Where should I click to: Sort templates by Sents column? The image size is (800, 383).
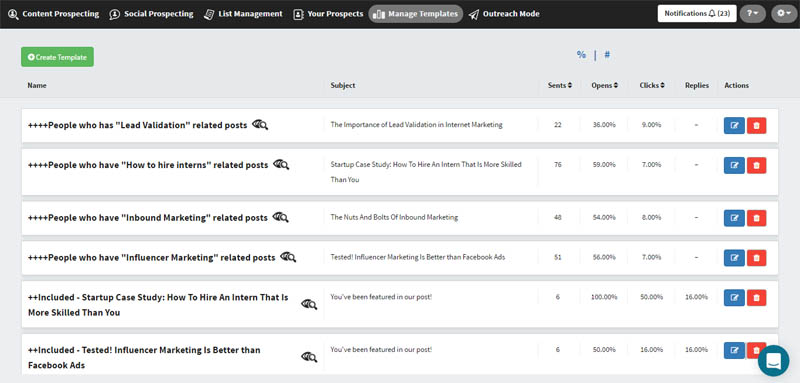[560, 85]
